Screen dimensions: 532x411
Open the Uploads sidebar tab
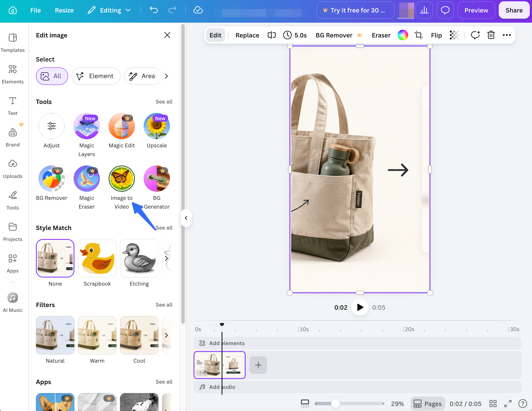13,169
